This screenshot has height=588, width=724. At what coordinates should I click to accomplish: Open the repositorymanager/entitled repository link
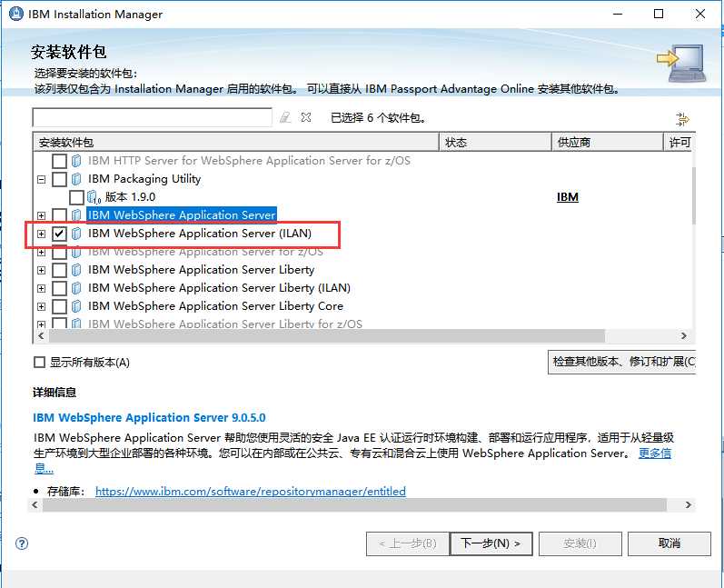(x=250, y=491)
